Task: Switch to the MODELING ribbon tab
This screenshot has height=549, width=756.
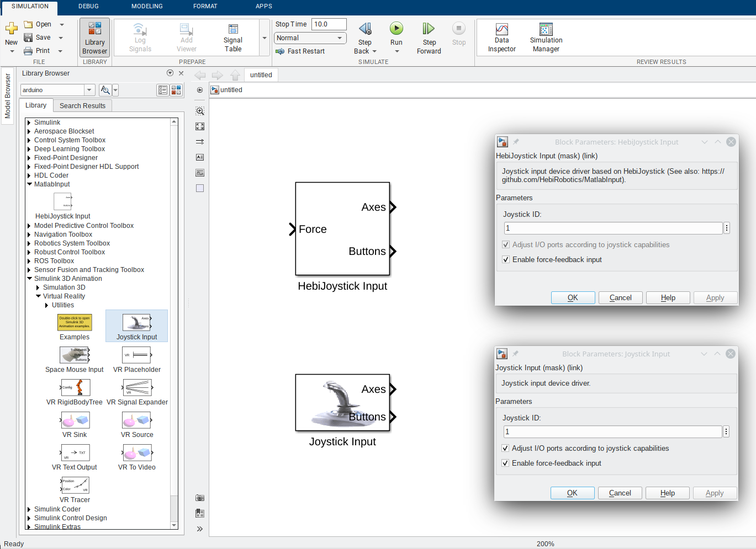Action: [147, 7]
